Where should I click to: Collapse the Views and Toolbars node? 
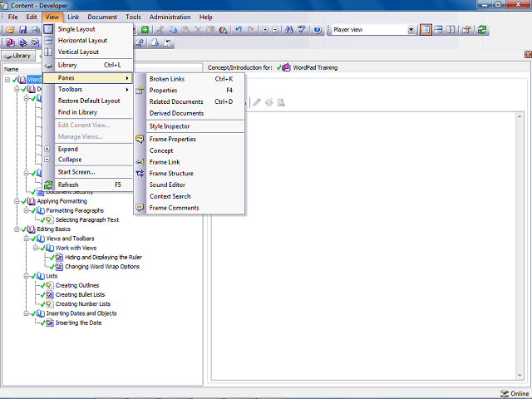tap(26, 239)
